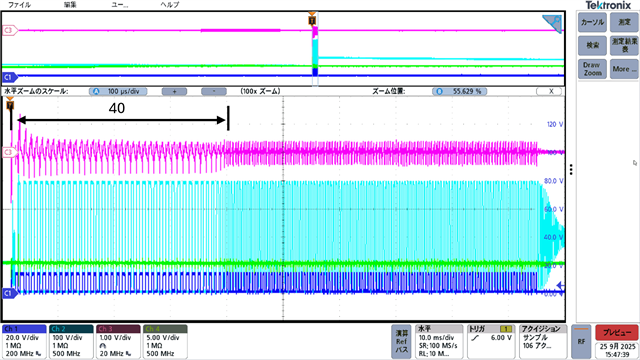This screenshot has height=360, width=640.
Task: Click the horizontal zoom scale 100 µs/div field
Action: pyautogui.click(x=118, y=91)
